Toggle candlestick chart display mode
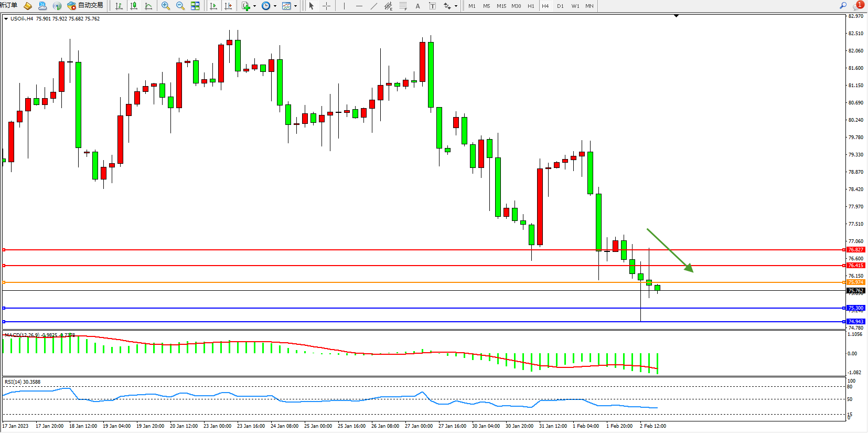Viewport: 868px width, 433px height. (x=134, y=6)
